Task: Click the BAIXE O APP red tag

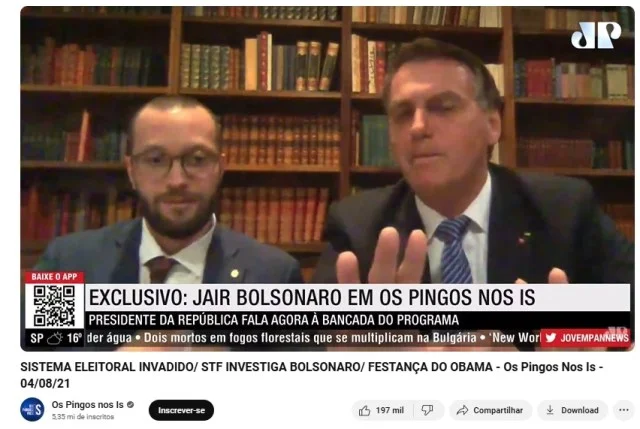Action: tap(54, 277)
